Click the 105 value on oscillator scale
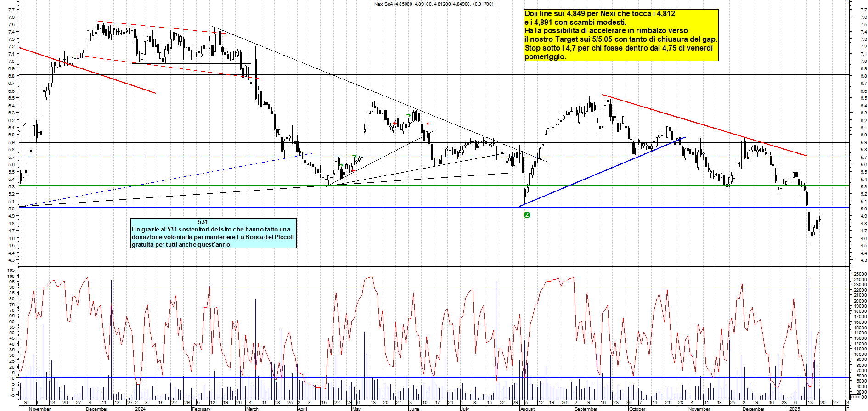The width and height of the screenshot is (868, 411). (11, 270)
